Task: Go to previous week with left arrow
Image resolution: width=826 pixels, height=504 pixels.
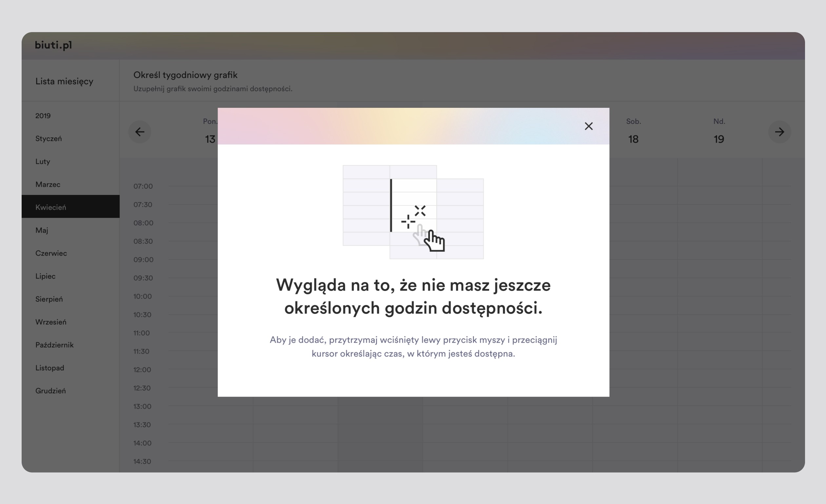Action: pyautogui.click(x=140, y=132)
